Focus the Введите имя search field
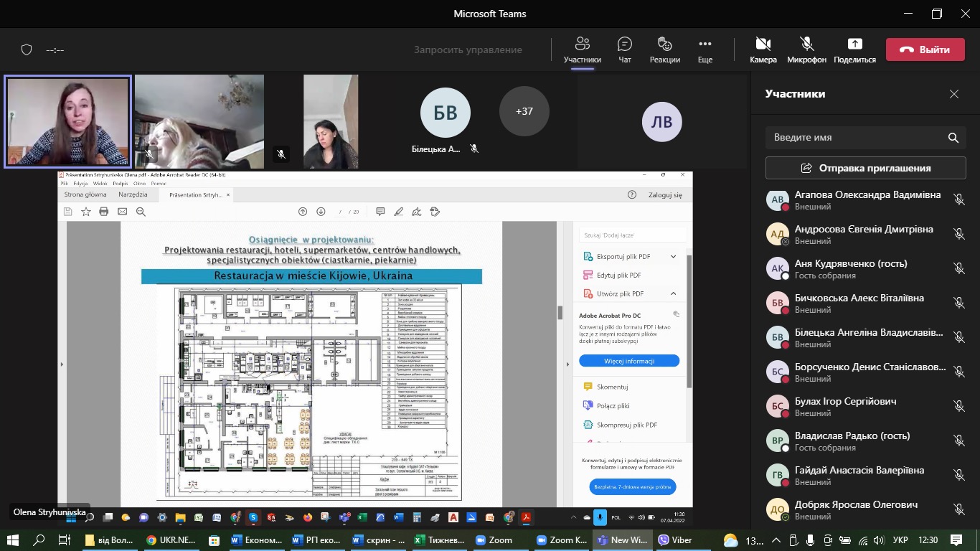This screenshot has width=980, height=551. (865, 137)
